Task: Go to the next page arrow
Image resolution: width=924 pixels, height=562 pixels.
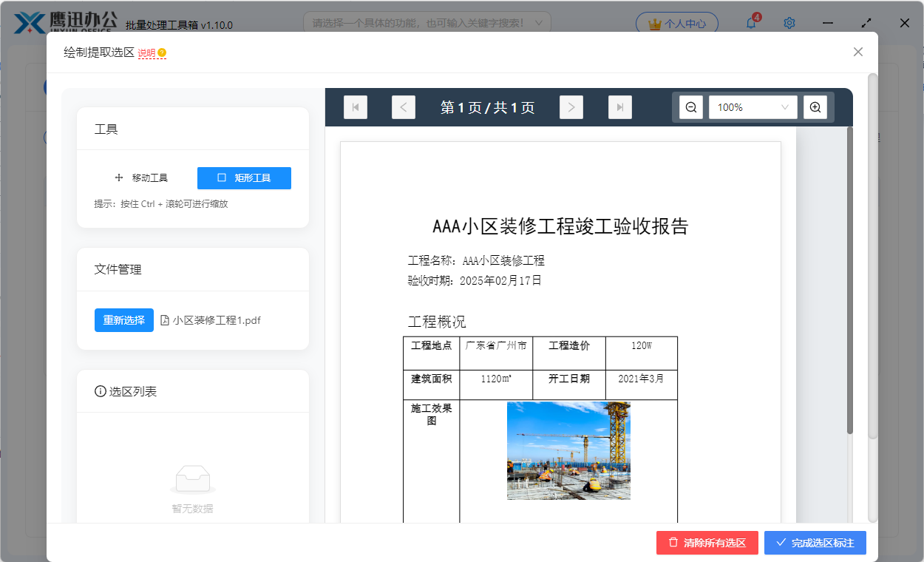Action: (x=571, y=106)
